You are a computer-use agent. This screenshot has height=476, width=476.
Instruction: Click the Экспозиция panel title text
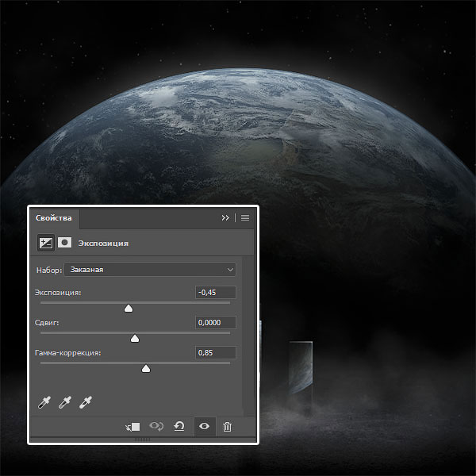103,244
